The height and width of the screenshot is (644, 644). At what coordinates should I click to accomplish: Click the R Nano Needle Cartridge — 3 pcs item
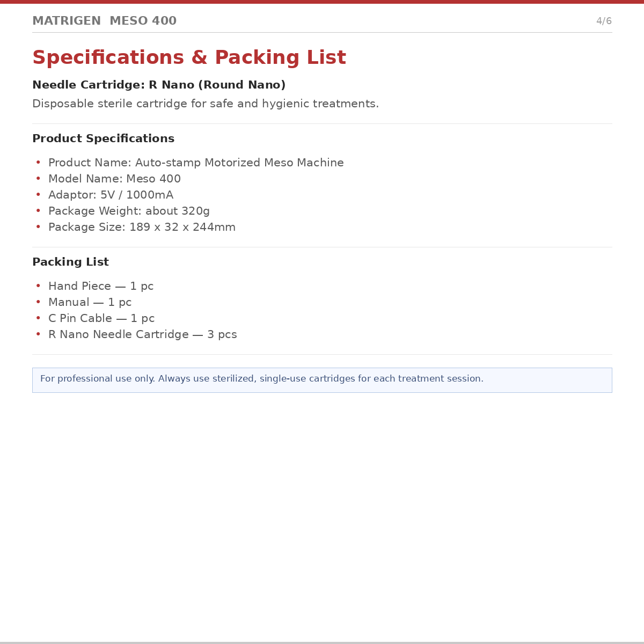pos(142,335)
